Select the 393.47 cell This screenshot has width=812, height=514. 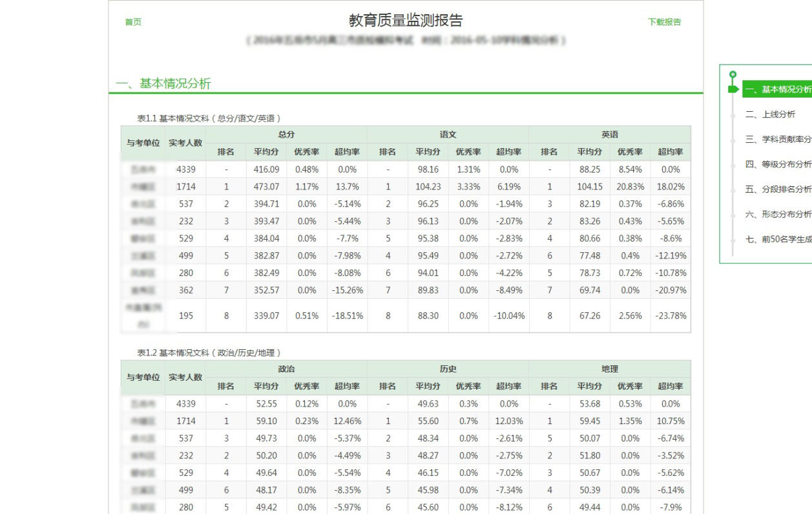click(266, 221)
